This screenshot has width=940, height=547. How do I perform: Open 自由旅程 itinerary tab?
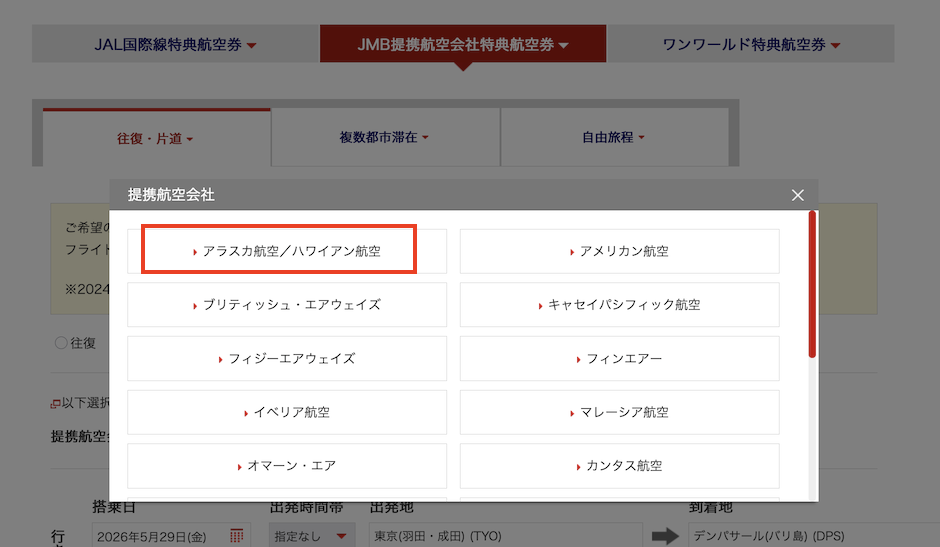click(614, 137)
